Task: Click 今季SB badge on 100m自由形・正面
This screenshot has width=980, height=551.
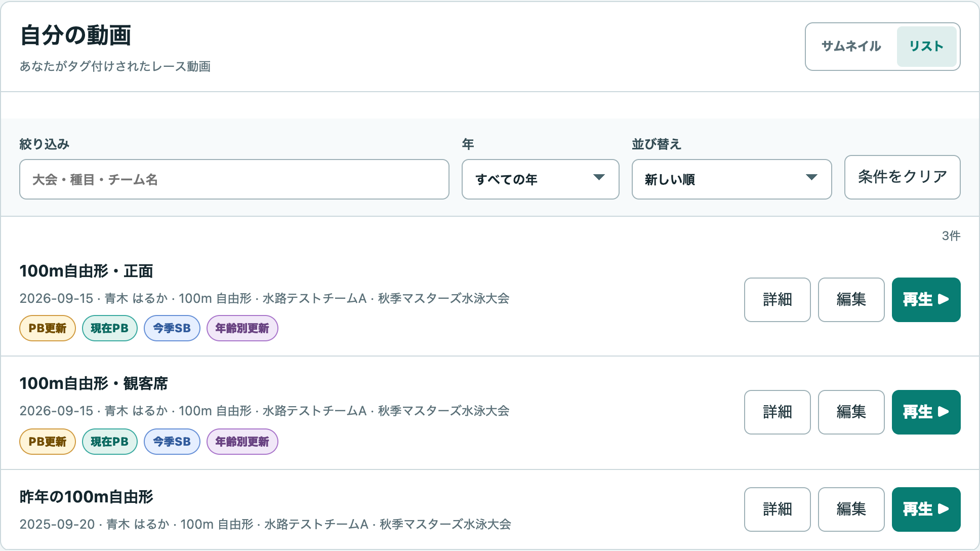Action: coord(172,328)
